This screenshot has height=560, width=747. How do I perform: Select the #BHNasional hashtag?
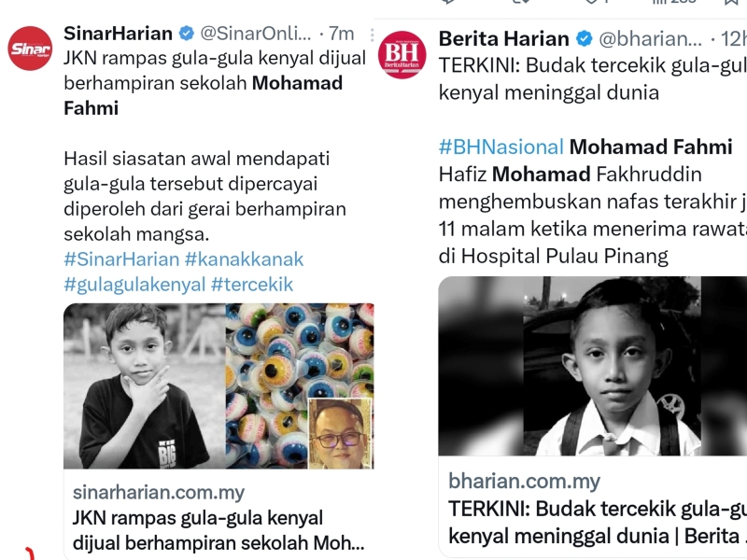pos(501,147)
